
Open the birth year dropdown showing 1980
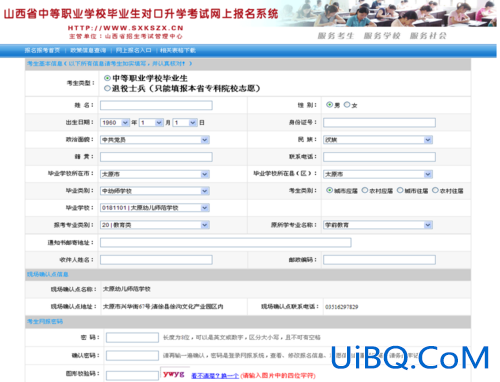(115, 123)
